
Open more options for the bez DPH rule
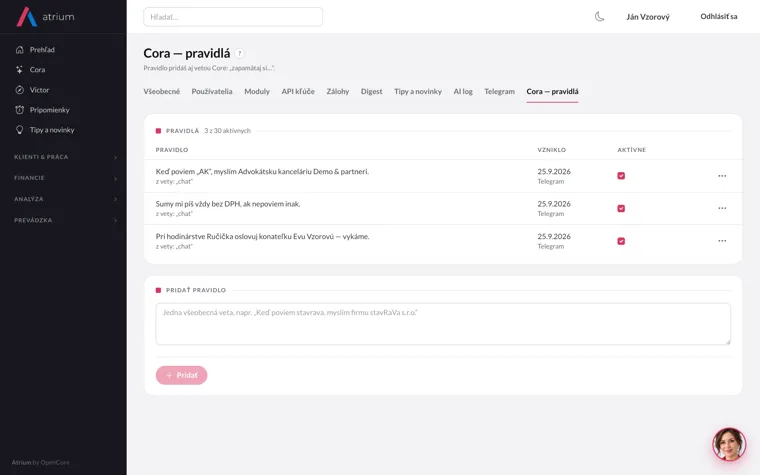[x=722, y=208]
